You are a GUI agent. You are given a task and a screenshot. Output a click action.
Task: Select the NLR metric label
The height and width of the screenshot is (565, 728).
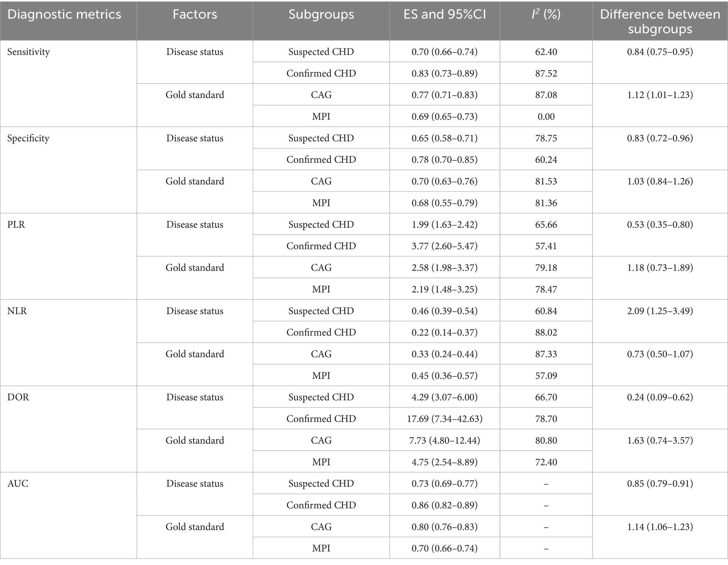17,311
